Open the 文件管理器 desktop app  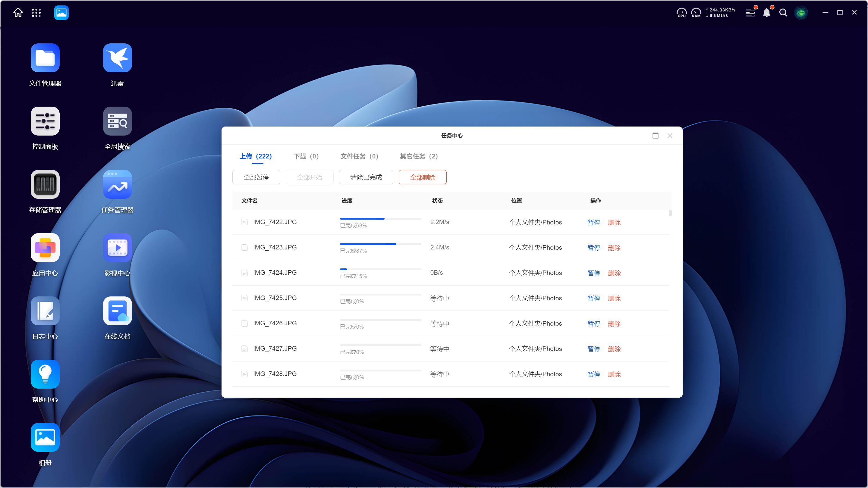pyautogui.click(x=45, y=58)
